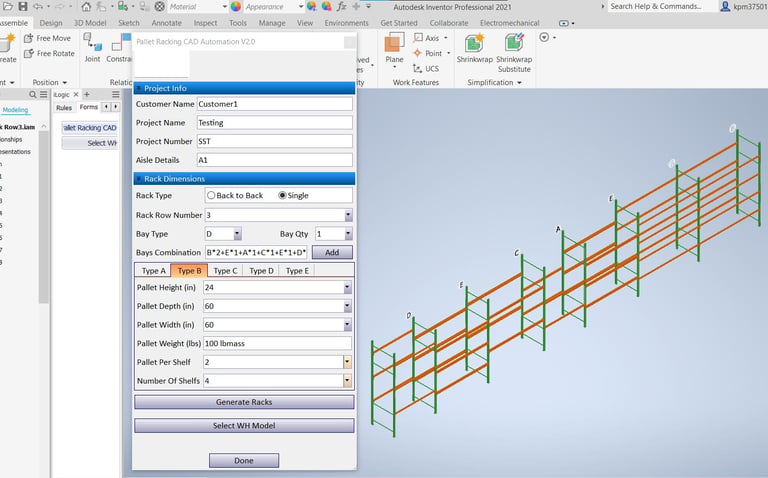Switch to Type D tab
The height and width of the screenshot is (478, 768).
click(x=261, y=271)
